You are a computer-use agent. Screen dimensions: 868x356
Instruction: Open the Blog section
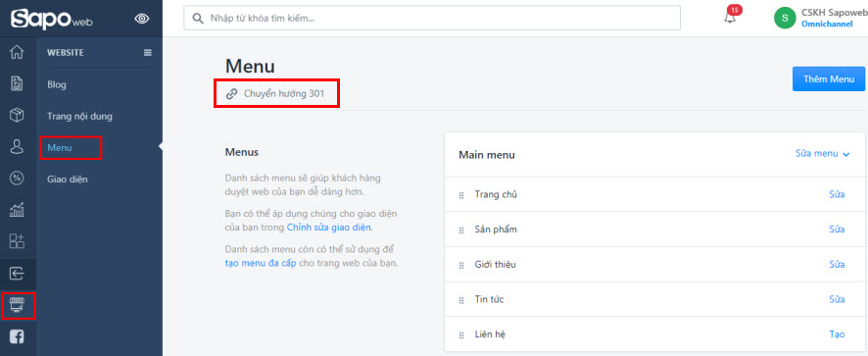point(57,85)
